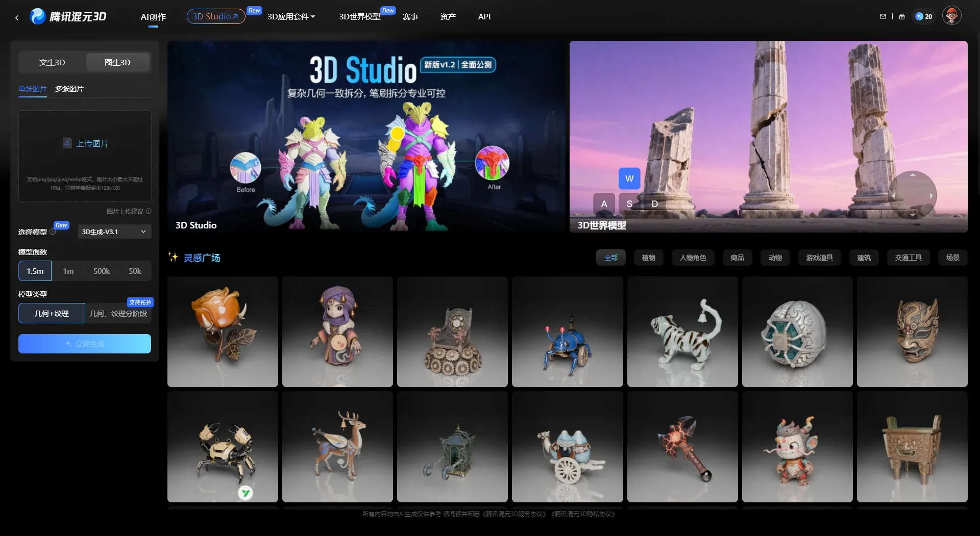Image resolution: width=980 pixels, height=536 pixels.
Task: Select 1.5m model face count
Action: [35, 271]
